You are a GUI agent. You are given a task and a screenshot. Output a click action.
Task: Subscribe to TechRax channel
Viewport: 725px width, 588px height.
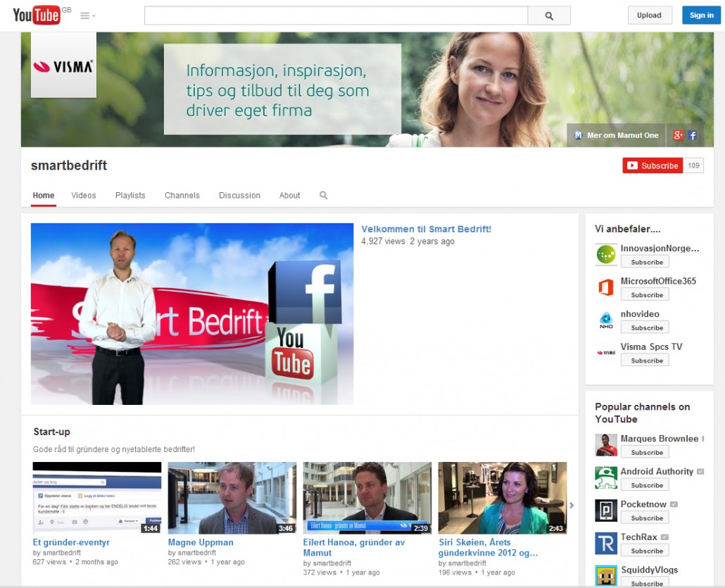[x=645, y=551]
